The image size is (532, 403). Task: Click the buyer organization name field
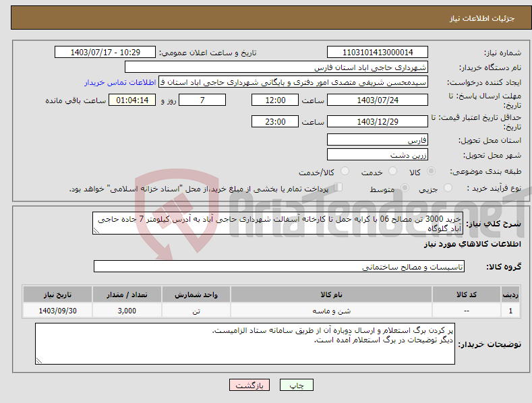pyautogui.click(x=276, y=67)
